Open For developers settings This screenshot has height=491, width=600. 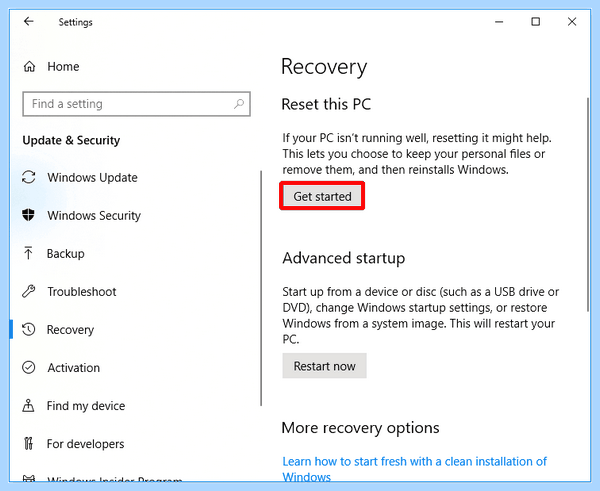tap(85, 444)
